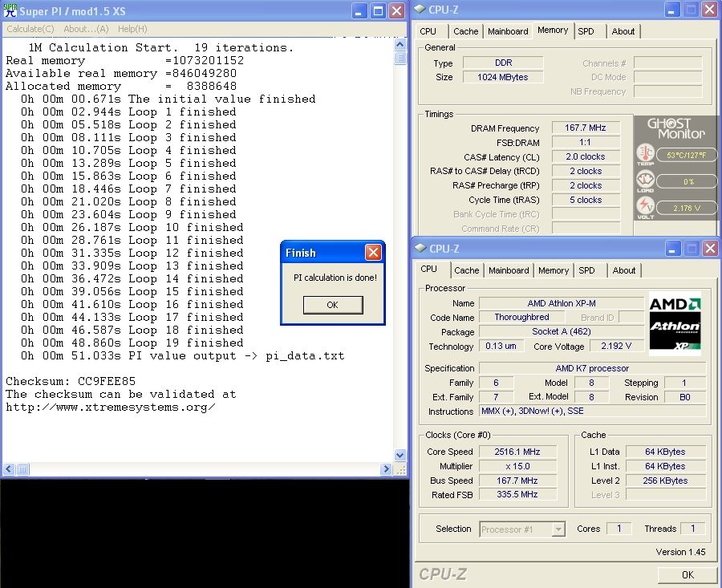722x588 pixels.
Task: Click Super PI vertical scrollbar up arrow
Action: click(x=400, y=45)
